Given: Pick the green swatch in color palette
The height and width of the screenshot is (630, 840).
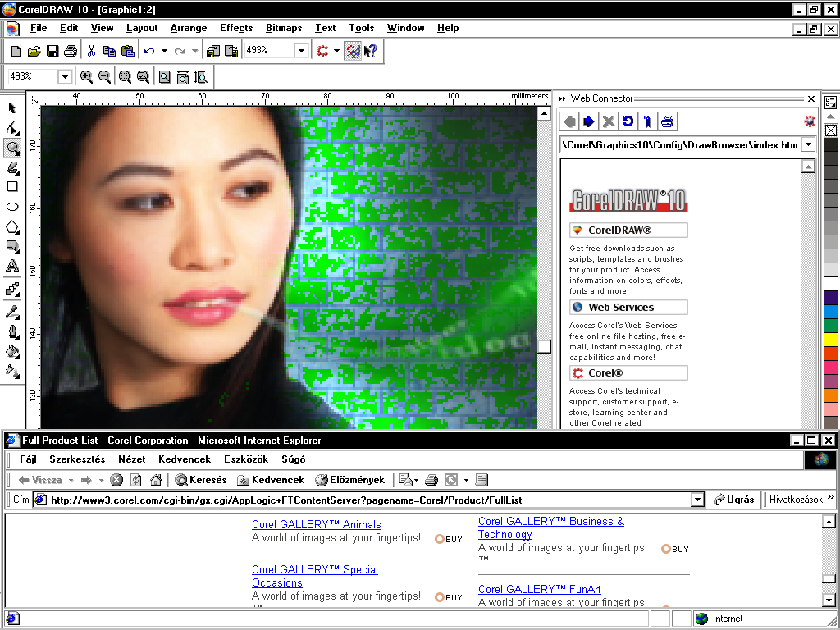Looking at the screenshot, I should point(831,325).
